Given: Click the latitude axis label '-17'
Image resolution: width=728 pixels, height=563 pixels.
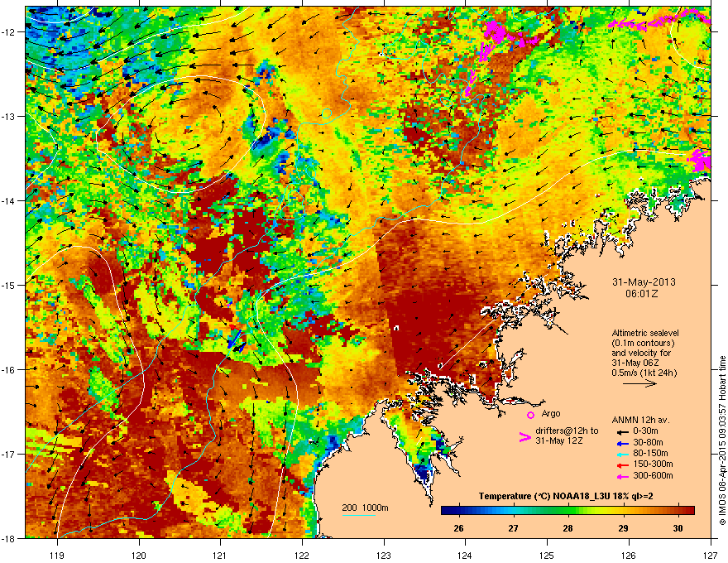Looking at the screenshot, I should click(8, 454).
